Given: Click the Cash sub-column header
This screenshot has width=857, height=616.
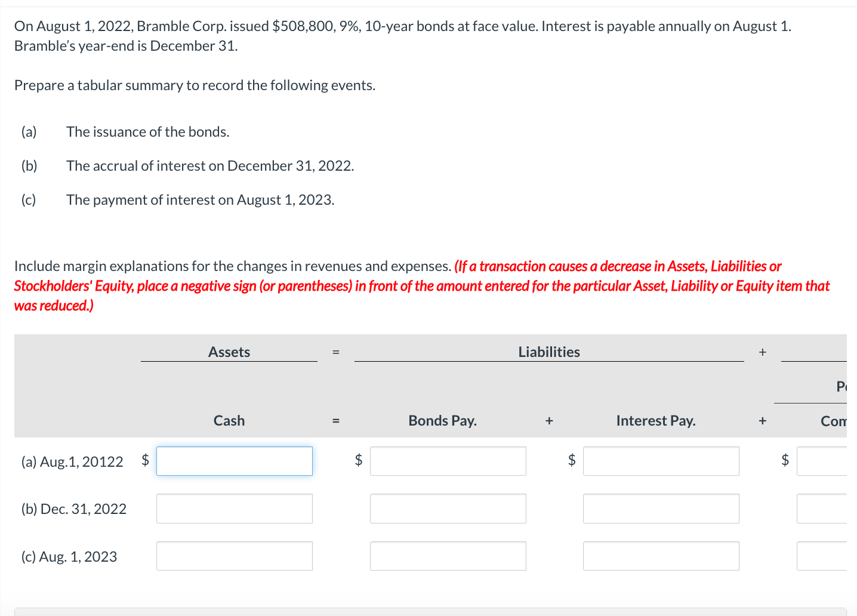Looking at the screenshot, I should 229,420.
